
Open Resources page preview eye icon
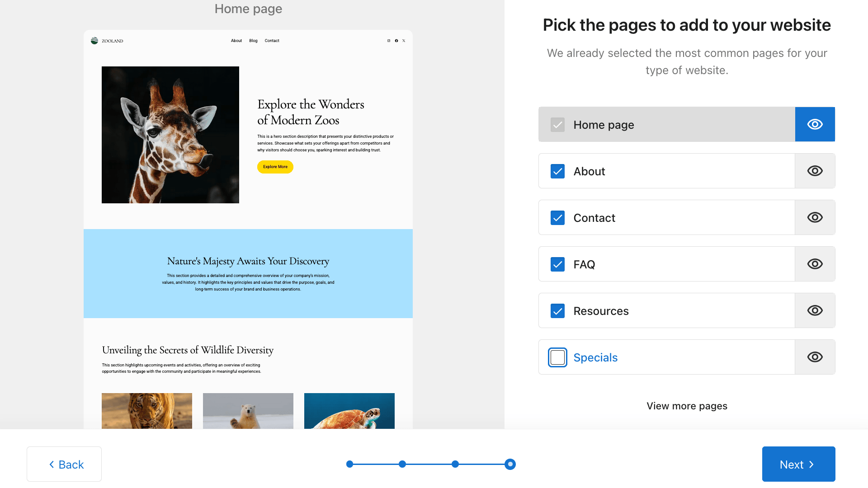[x=815, y=310]
